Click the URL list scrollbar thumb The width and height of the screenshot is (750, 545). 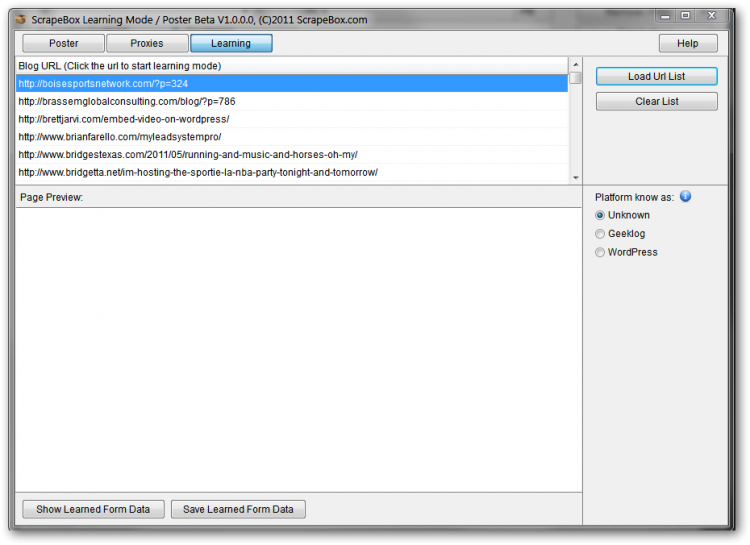click(x=576, y=78)
